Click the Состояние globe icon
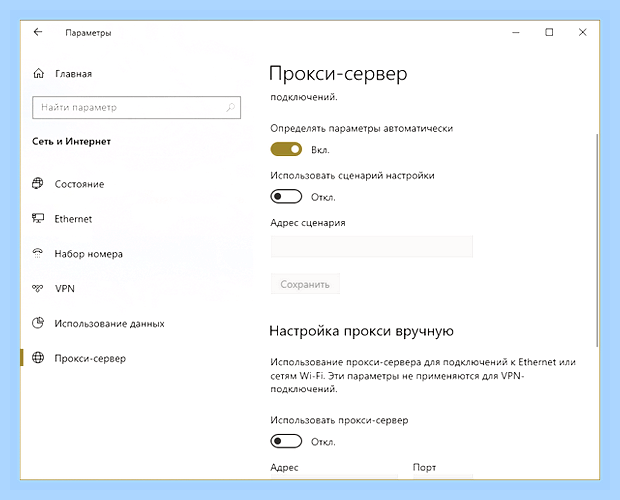The image size is (620, 500). pyautogui.click(x=38, y=183)
